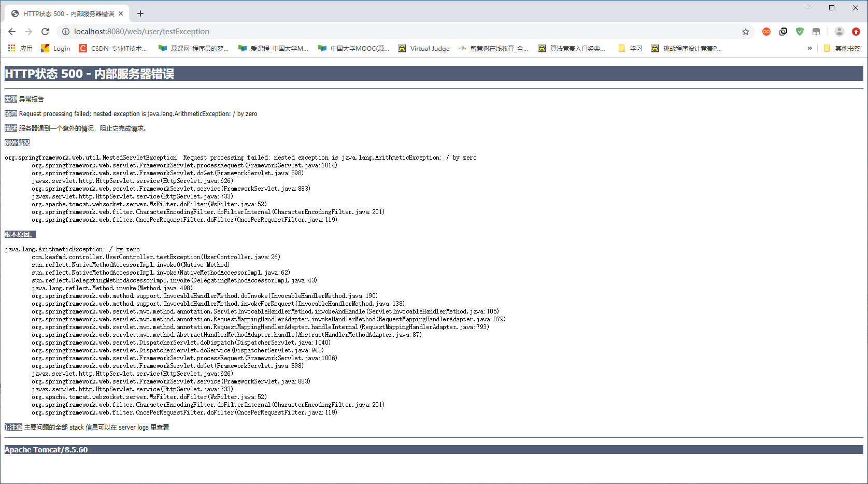Maximize the browser window
Image resolution: width=868 pixels, height=484 pixels.
click(x=832, y=8)
